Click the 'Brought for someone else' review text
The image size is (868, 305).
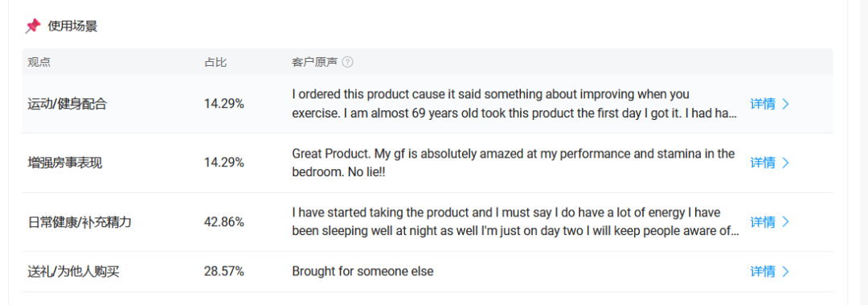pos(362,271)
